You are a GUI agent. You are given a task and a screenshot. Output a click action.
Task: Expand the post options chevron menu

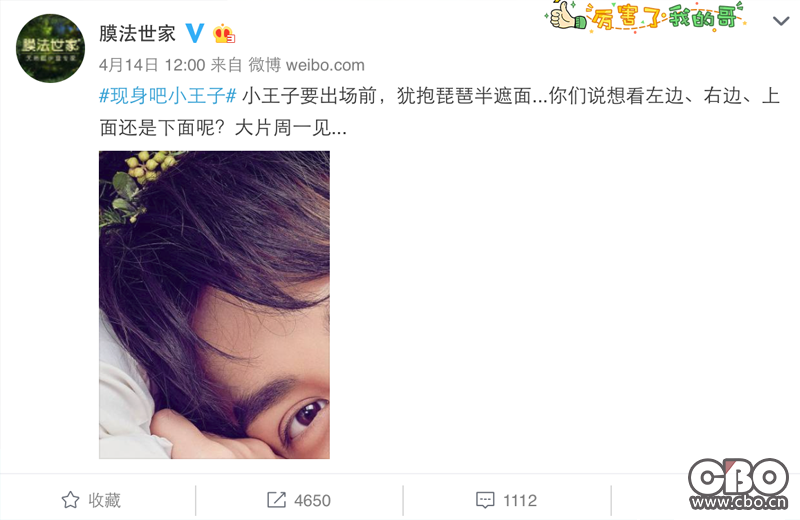[781, 21]
